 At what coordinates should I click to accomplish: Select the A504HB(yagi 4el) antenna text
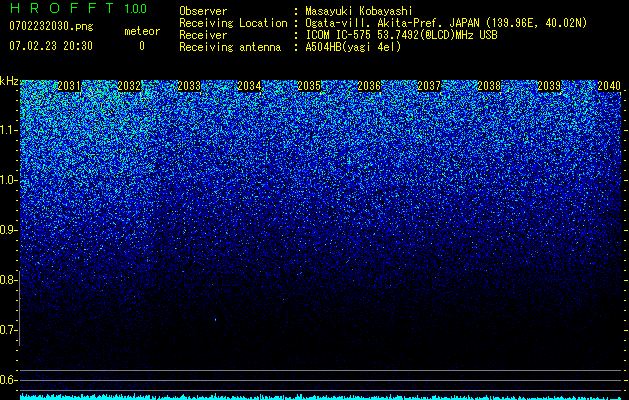point(353,47)
